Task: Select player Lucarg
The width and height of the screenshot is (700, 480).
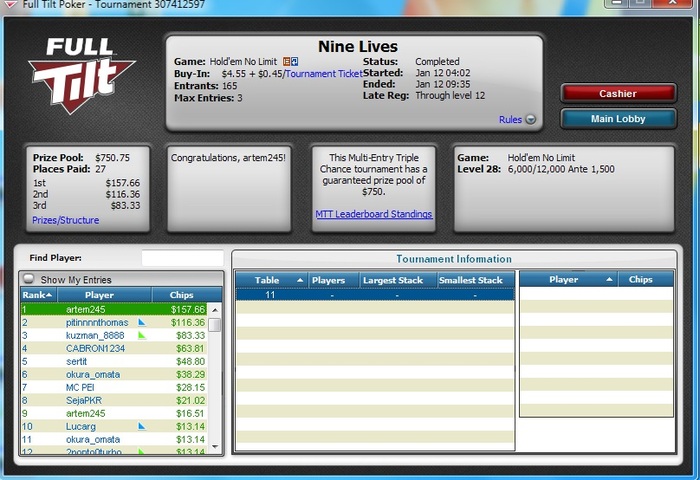Action: [x=80, y=426]
